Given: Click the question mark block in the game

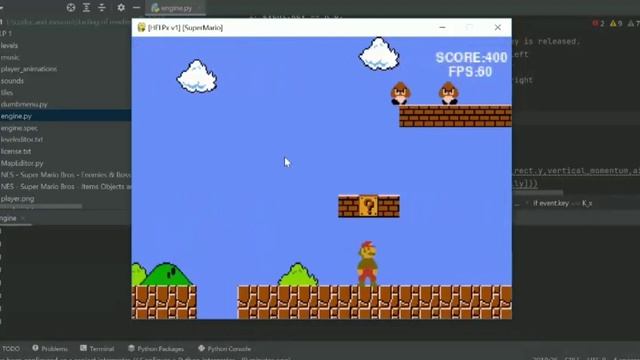Looking at the screenshot, I should point(368,206).
